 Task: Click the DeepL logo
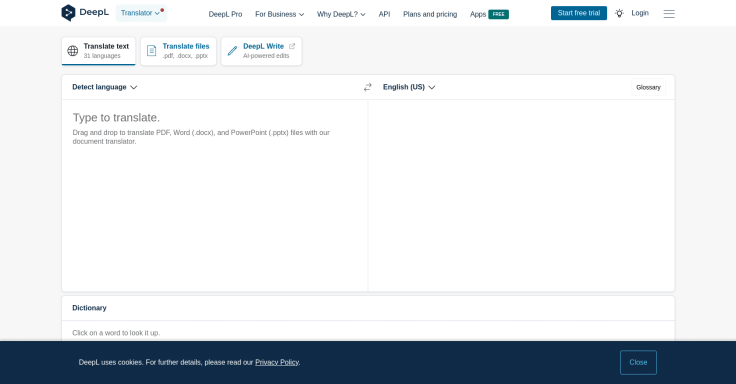click(85, 13)
